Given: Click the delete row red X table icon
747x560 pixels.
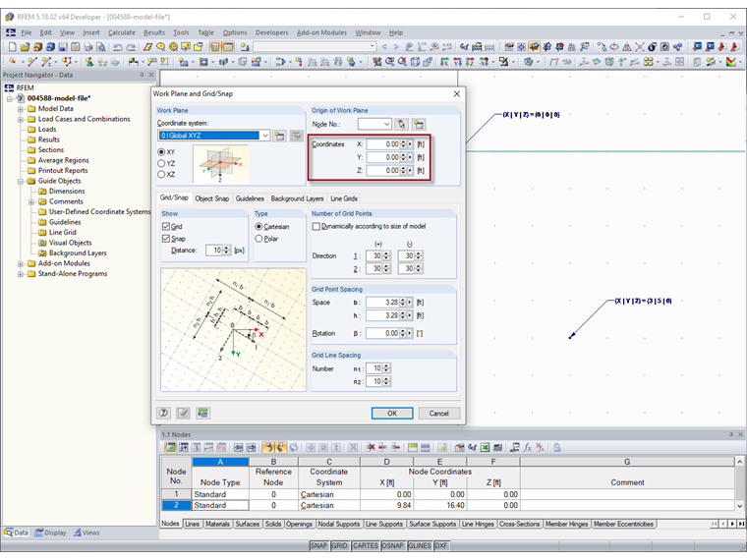Looking at the screenshot, I should (x=371, y=447).
